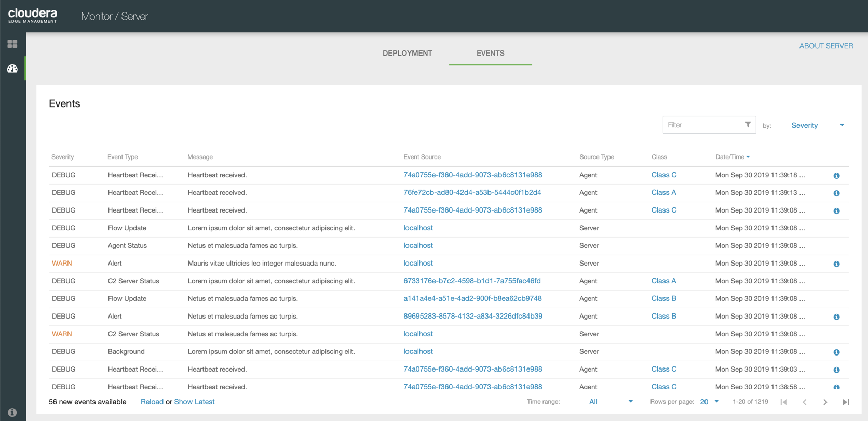
Task: Open info icon for WARN Alert row
Action: (x=836, y=264)
